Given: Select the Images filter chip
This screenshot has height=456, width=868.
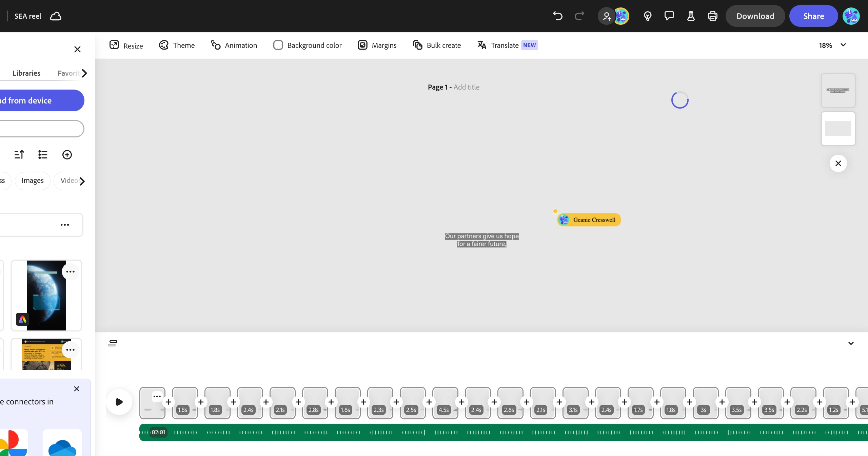Looking at the screenshot, I should (33, 180).
